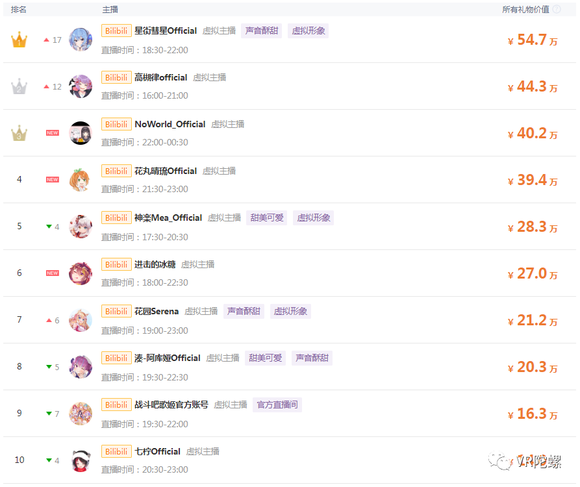580x487 pixels.
Task: Click the 主播 column header
Action: pos(110,10)
